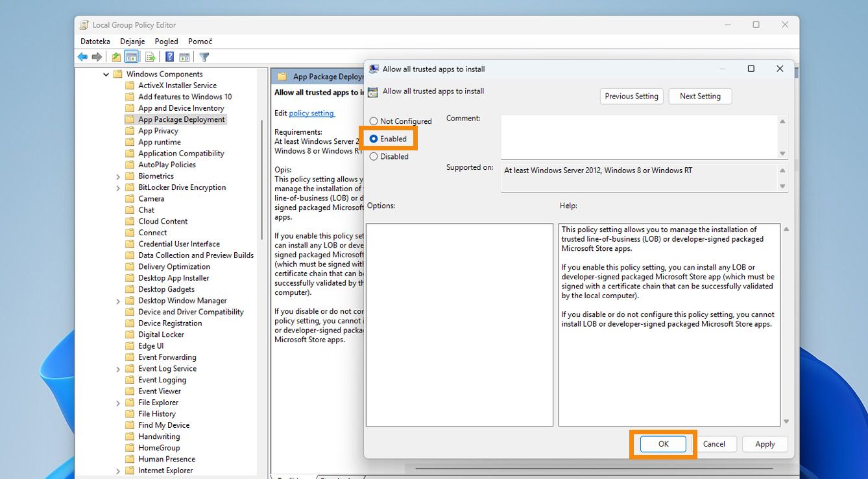Open Help via blue question mark icon

click(169, 57)
